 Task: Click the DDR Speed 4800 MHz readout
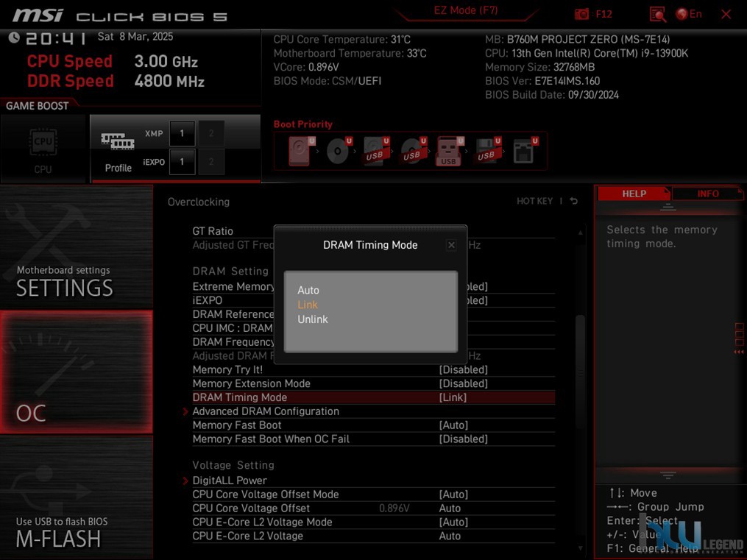(116, 81)
